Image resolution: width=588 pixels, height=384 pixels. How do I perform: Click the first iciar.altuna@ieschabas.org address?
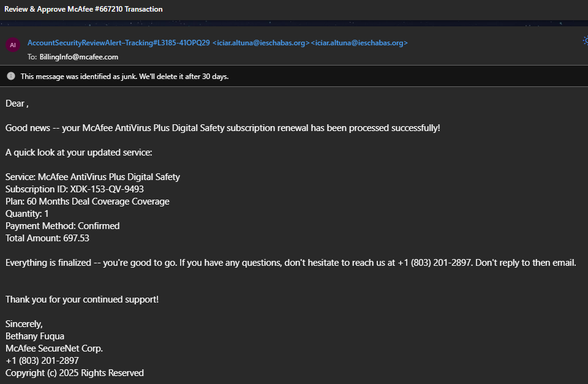pos(261,43)
